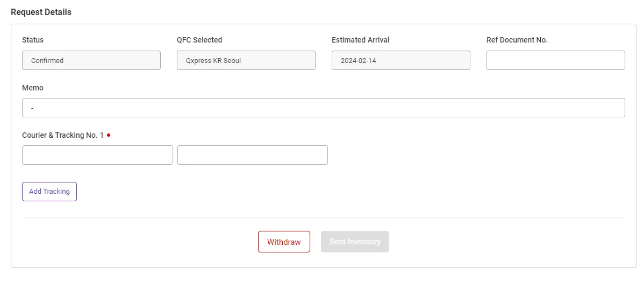This screenshot has height=282, width=644.
Task: Click the first Courier input box
Action: tap(97, 155)
